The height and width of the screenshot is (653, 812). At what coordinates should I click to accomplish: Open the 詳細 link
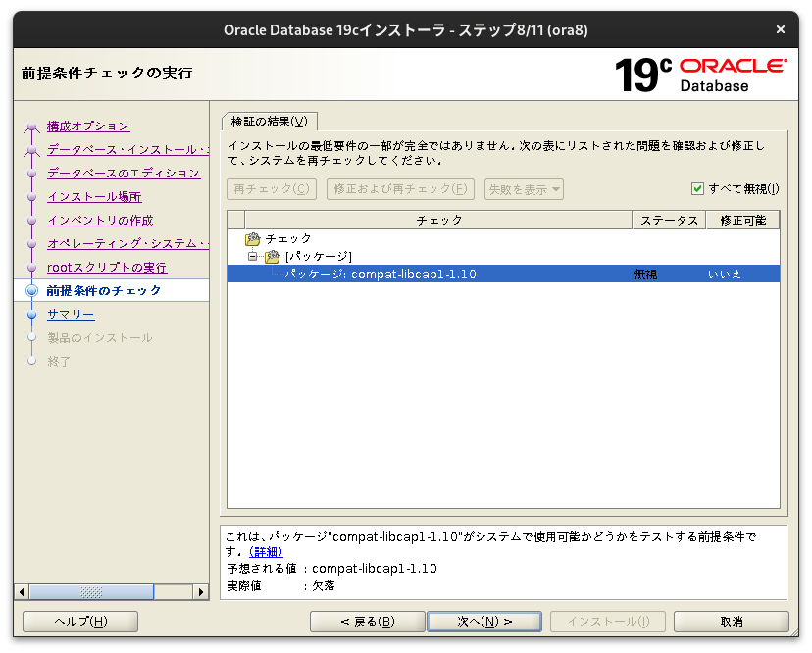(x=264, y=551)
